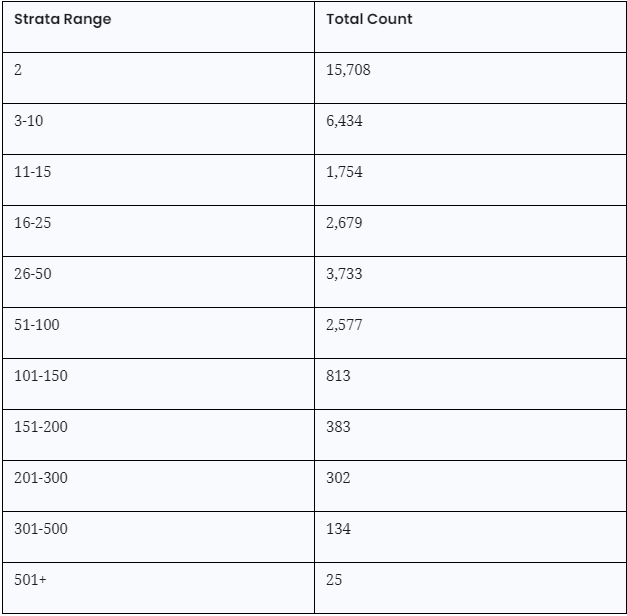Click the Total Count column header

(x=369, y=19)
